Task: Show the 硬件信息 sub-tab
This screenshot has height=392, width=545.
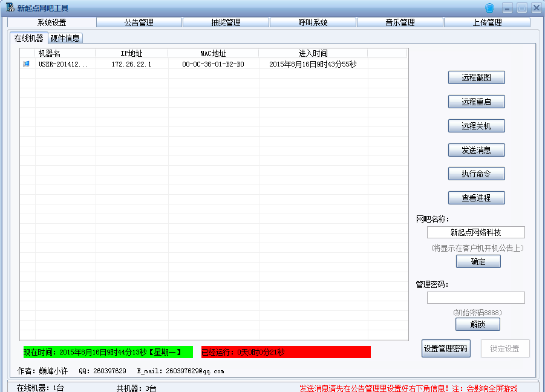Action: pyautogui.click(x=65, y=38)
